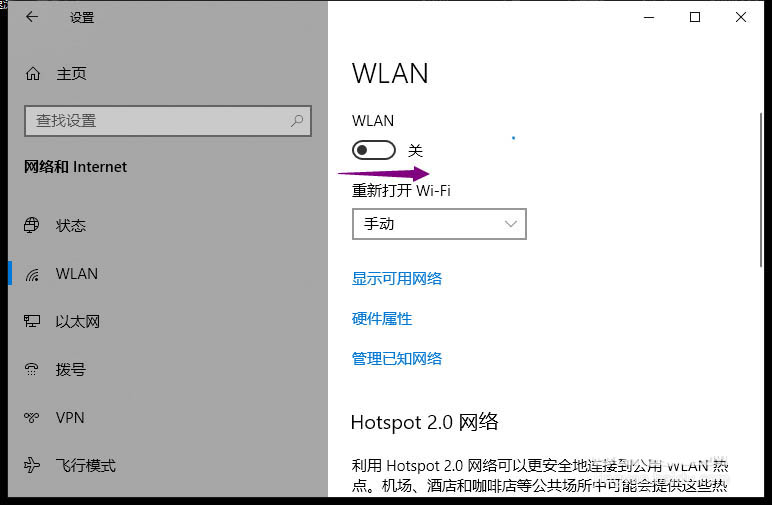Screen dimensions: 772x505
Task: Click the Home house icon
Action: coord(33,74)
